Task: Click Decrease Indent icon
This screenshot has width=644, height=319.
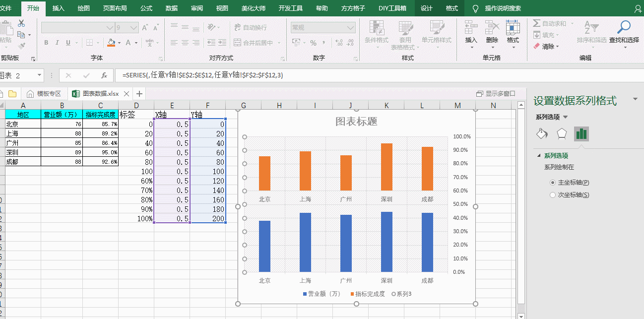Action: (x=211, y=43)
